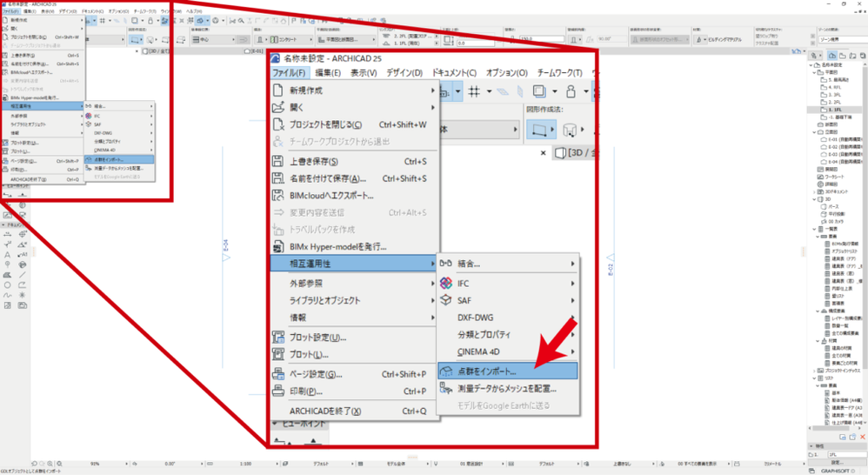
Task: Select the Label tool 'A1' in the toolbox
Action: click(22, 255)
